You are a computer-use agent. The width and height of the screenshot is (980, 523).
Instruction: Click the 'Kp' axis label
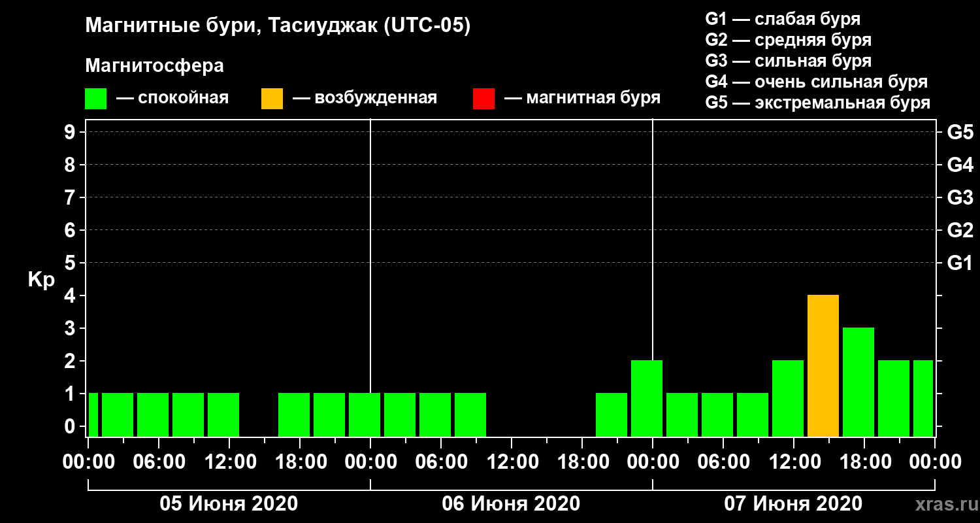[x=41, y=280]
